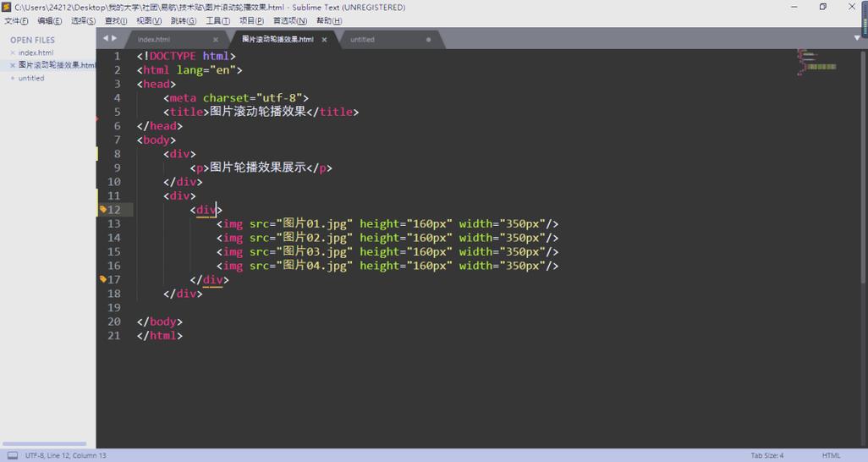Viewport: 868px width, 462px height.
Task: Close the 图片滚动轮播效果.html tab
Action: point(324,40)
